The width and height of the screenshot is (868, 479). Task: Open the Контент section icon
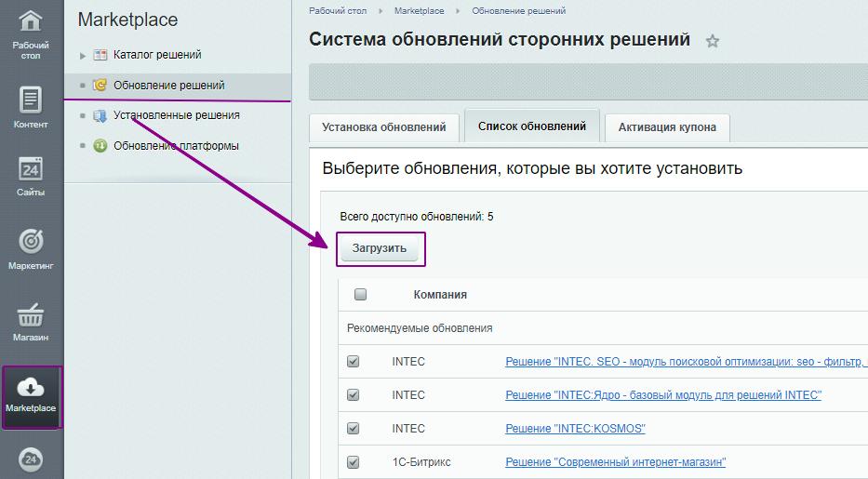coord(31,100)
